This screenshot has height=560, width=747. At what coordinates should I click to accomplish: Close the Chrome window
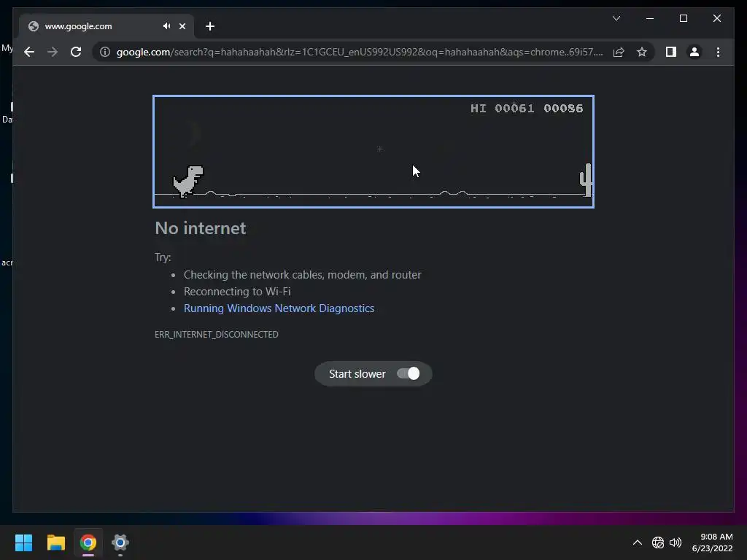point(716,18)
